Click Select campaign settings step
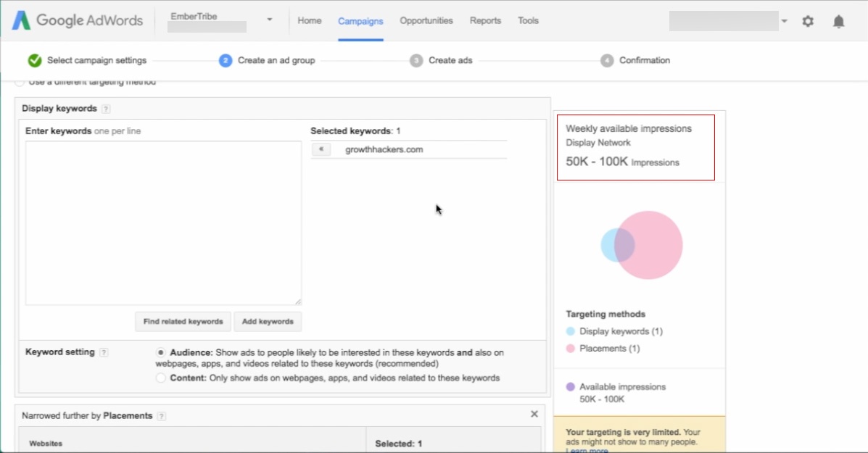The image size is (868, 453). tap(97, 60)
